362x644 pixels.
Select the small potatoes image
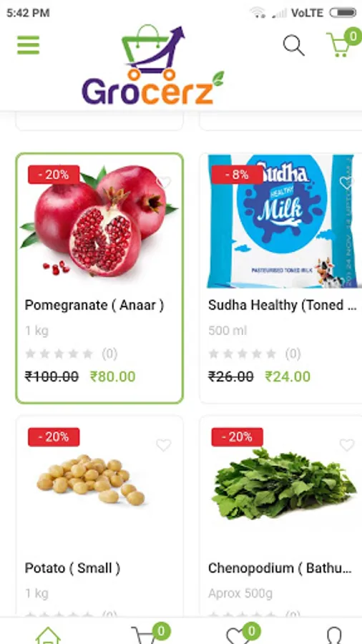click(x=91, y=479)
